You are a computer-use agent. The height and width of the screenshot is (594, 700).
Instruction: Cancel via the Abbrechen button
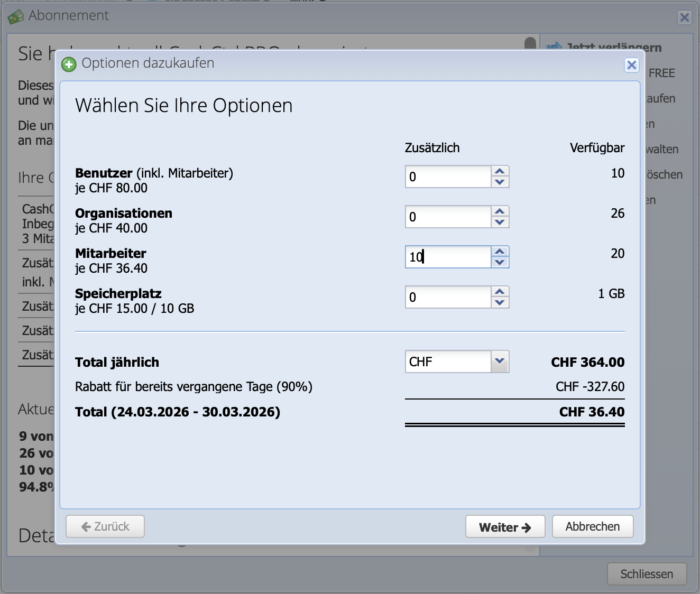pos(592,526)
